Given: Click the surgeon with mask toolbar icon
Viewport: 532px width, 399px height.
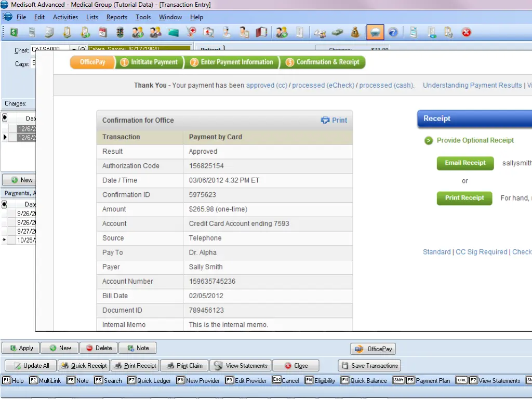Looking at the screenshot, I should click(227, 32).
